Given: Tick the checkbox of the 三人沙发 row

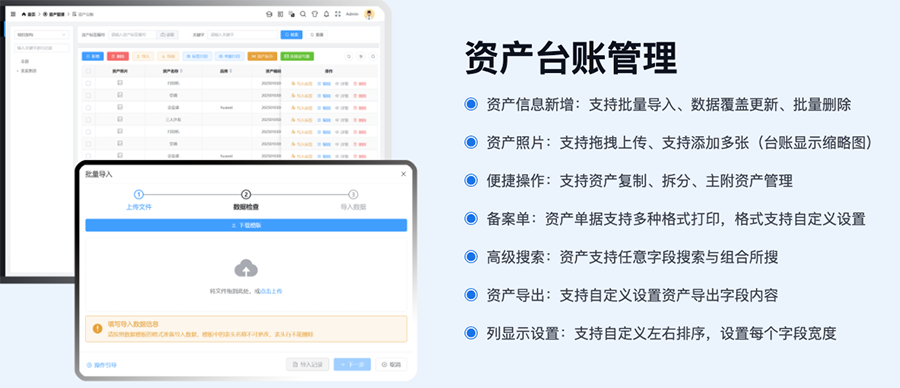Looking at the screenshot, I should (88, 120).
